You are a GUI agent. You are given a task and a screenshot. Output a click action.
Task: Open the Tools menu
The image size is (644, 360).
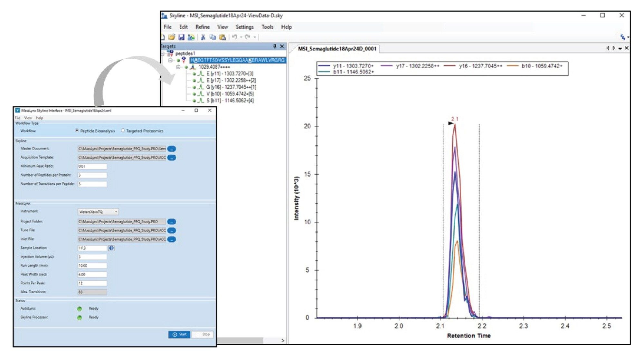coord(267,27)
